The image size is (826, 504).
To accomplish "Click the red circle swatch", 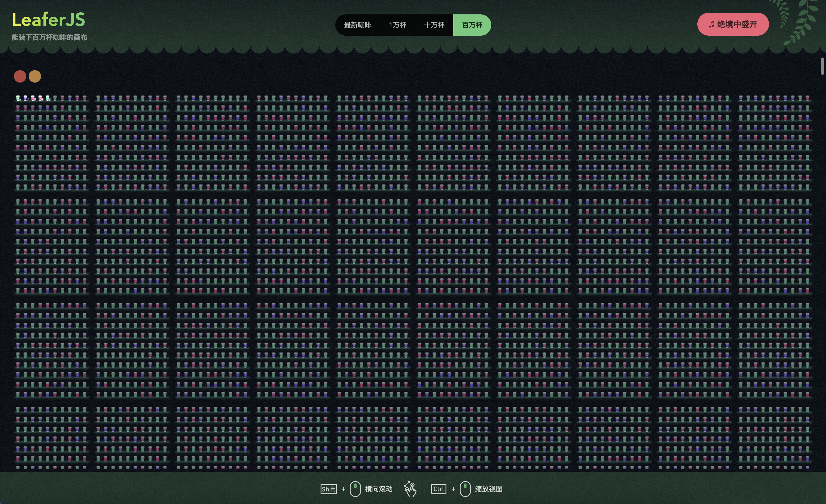I will point(20,77).
